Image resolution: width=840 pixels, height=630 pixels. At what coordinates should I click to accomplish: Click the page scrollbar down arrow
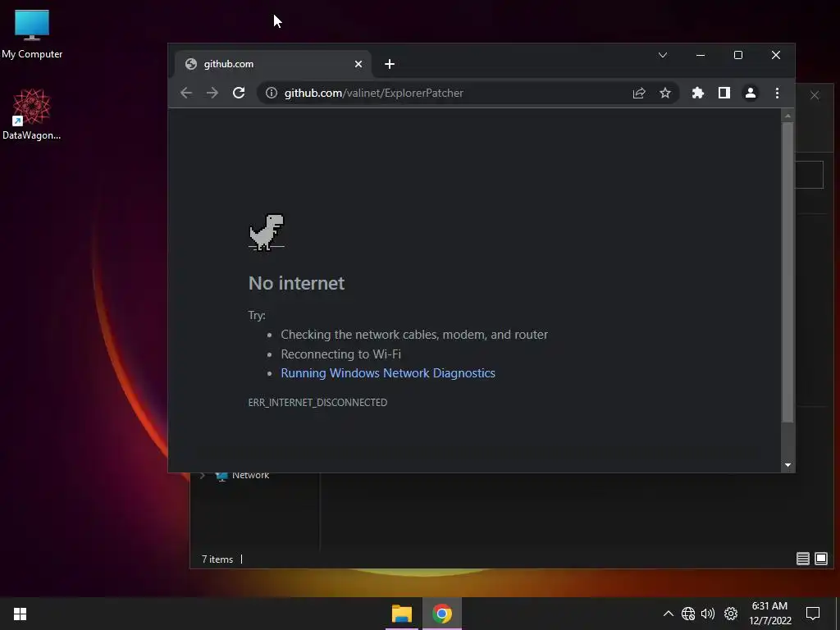[787, 465]
